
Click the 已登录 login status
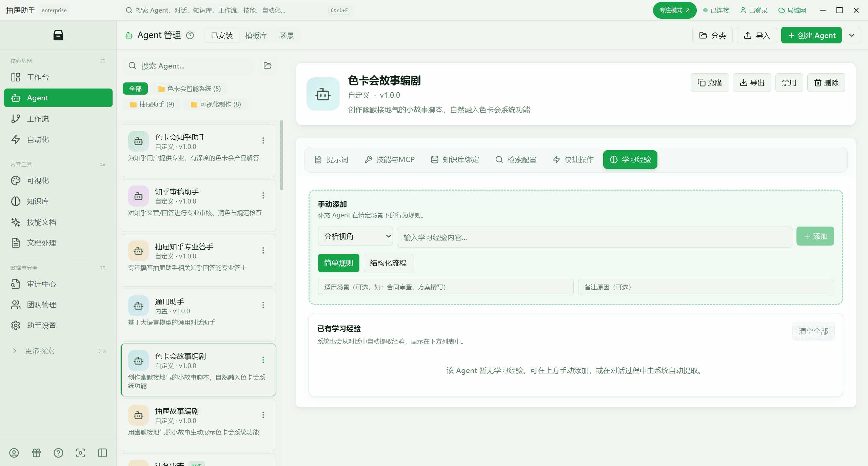click(754, 10)
